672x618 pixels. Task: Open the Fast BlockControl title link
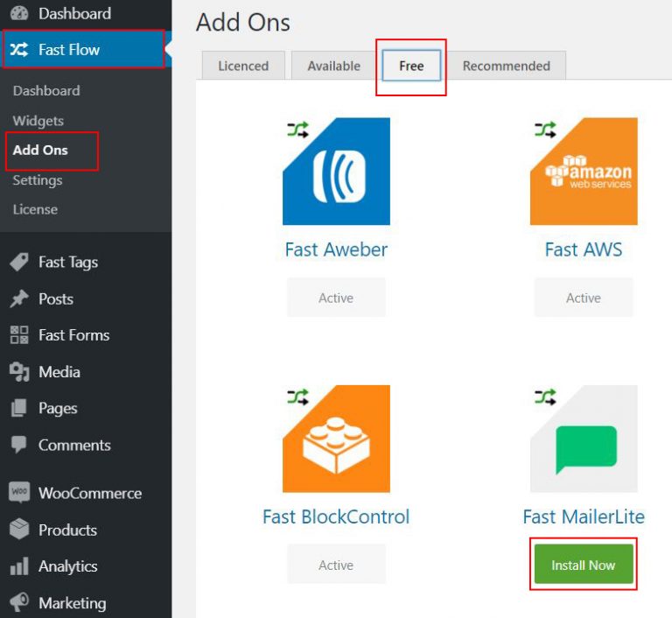pyautogui.click(x=336, y=516)
